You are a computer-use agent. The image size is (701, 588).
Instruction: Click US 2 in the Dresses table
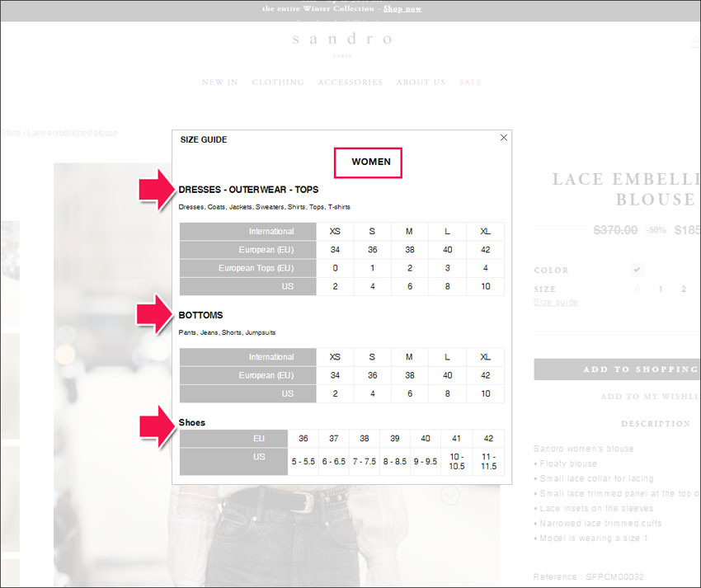click(335, 287)
